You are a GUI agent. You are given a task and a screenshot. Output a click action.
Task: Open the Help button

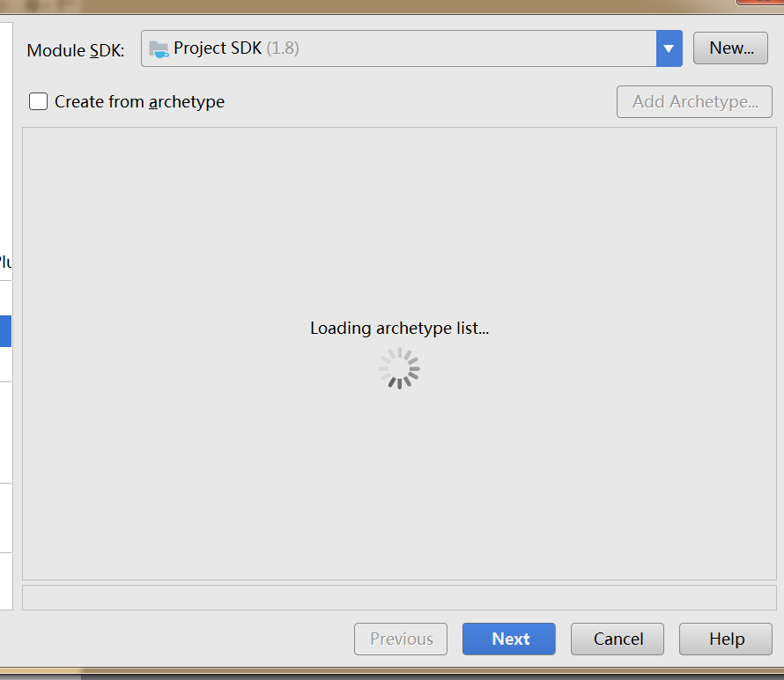point(726,639)
